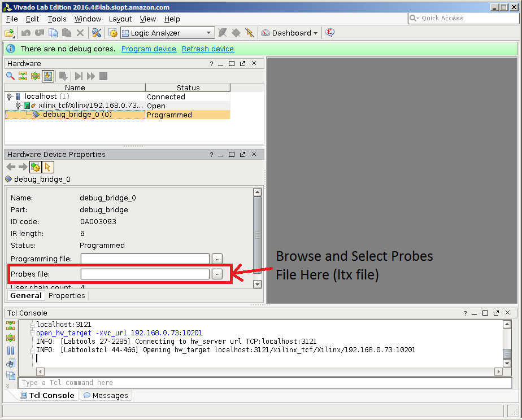The width and height of the screenshot is (522, 420).
Task: Show more Tcl Console sidebar tools chevron
Action: [8, 386]
